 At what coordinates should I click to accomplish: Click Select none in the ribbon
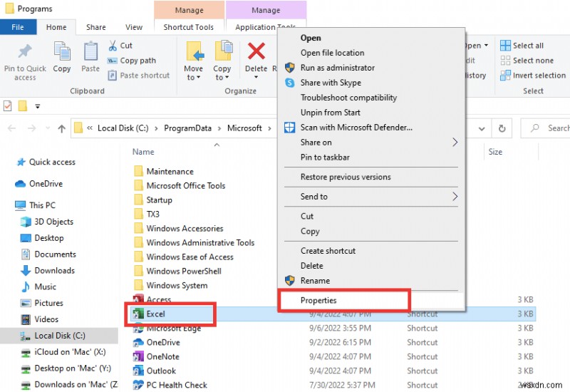point(527,61)
